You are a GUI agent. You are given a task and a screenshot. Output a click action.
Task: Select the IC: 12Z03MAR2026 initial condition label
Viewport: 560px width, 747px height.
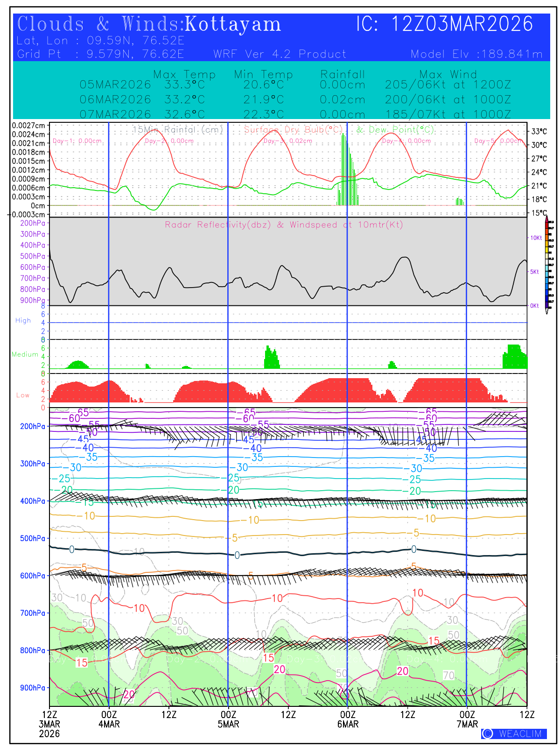(x=444, y=24)
